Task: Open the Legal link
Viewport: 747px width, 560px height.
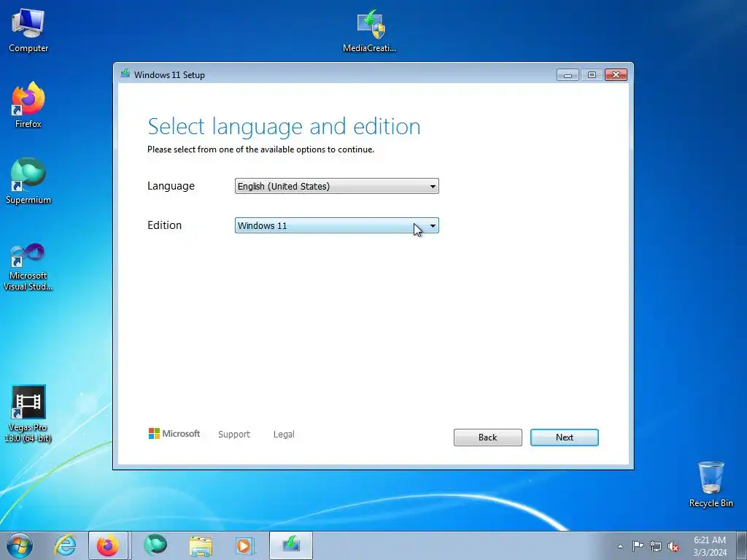Action: coord(284,435)
